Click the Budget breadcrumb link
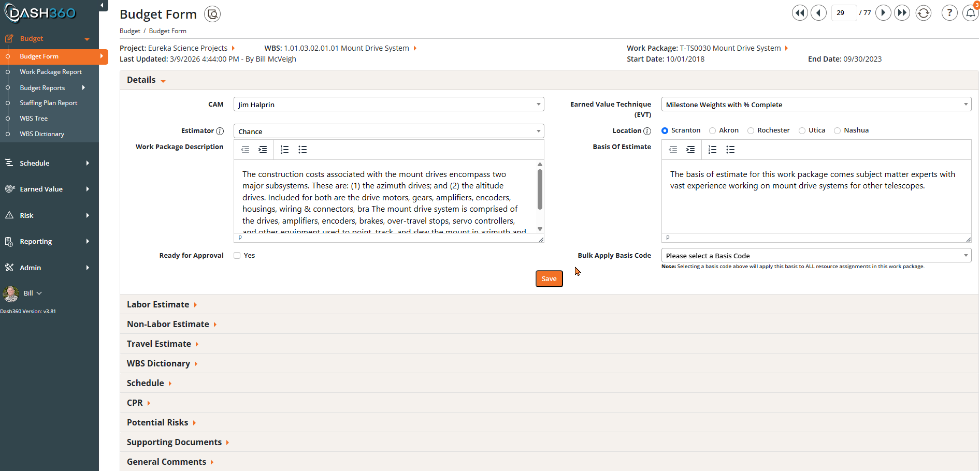This screenshot has height=471, width=980. (x=130, y=31)
